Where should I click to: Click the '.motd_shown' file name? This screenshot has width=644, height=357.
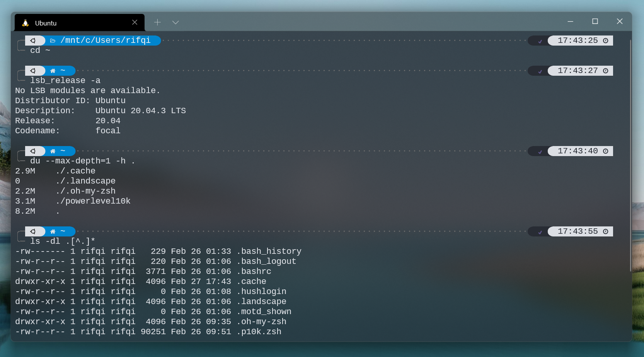[264, 311]
